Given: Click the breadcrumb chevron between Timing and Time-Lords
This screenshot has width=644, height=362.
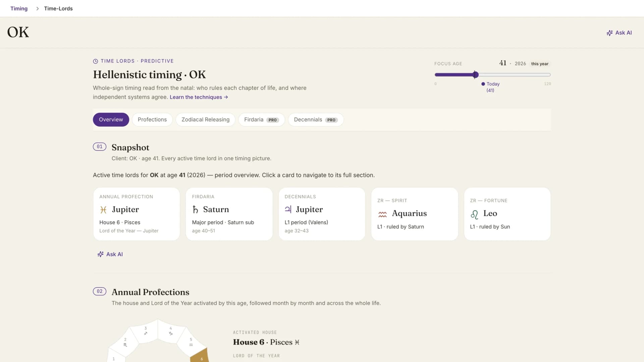Looking at the screenshot, I should 37,9.
